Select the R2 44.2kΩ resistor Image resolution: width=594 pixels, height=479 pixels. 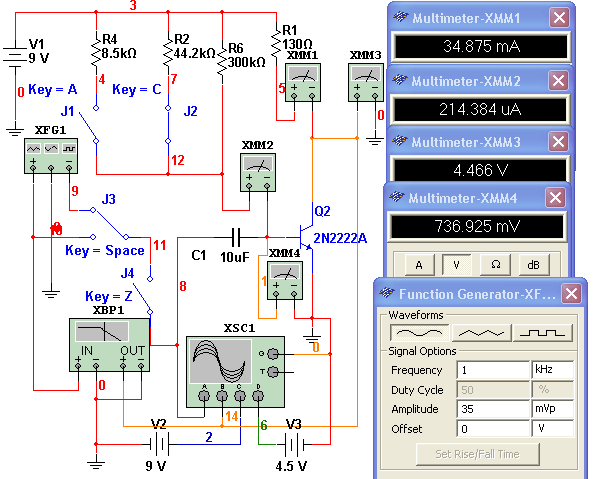168,51
